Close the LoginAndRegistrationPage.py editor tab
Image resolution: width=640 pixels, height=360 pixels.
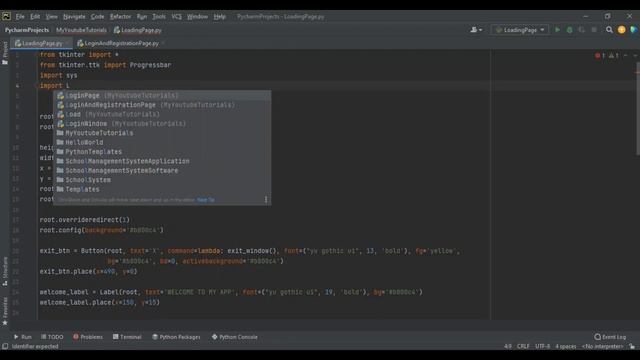pos(163,43)
